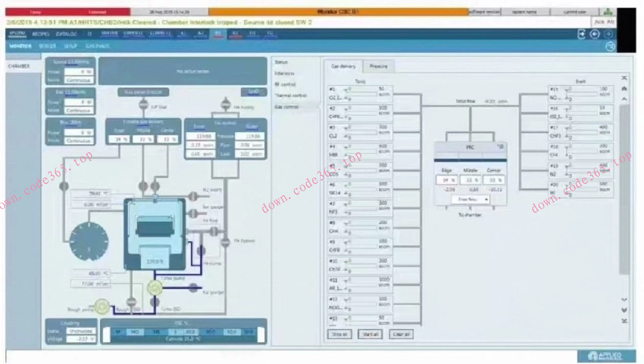The width and height of the screenshot is (644, 364).
Task: Click the chucking Voltage field
Action: point(81,339)
